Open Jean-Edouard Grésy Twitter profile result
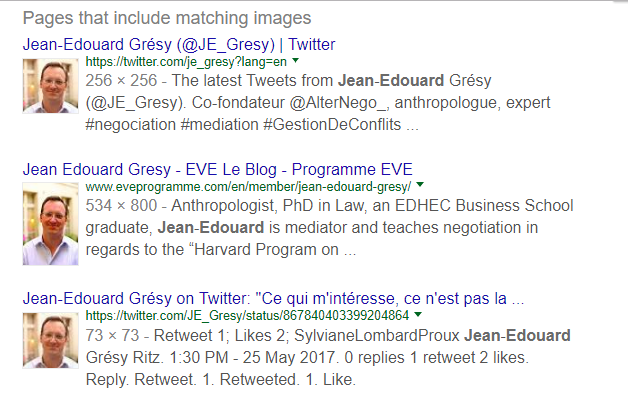This screenshot has height=409, width=628. (179, 44)
